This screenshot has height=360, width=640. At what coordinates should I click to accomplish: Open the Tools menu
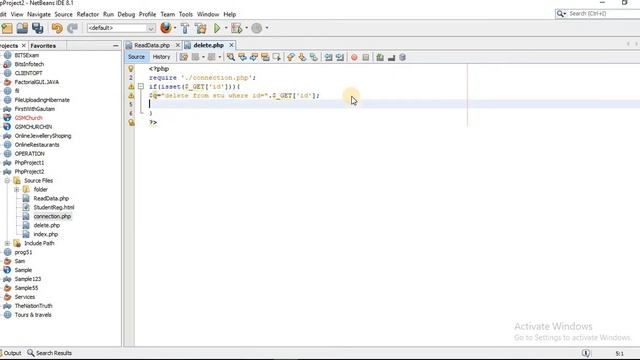[x=186, y=14]
